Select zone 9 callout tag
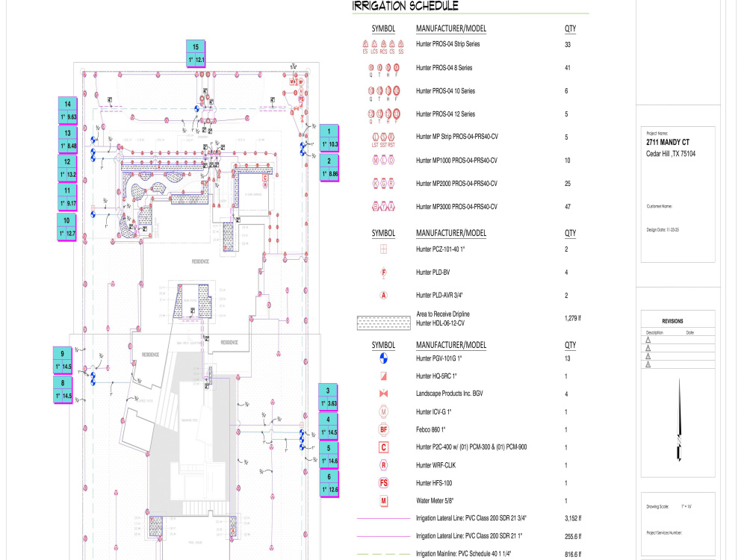The height and width of the screenshot is (560, 747). click(63, 360)
